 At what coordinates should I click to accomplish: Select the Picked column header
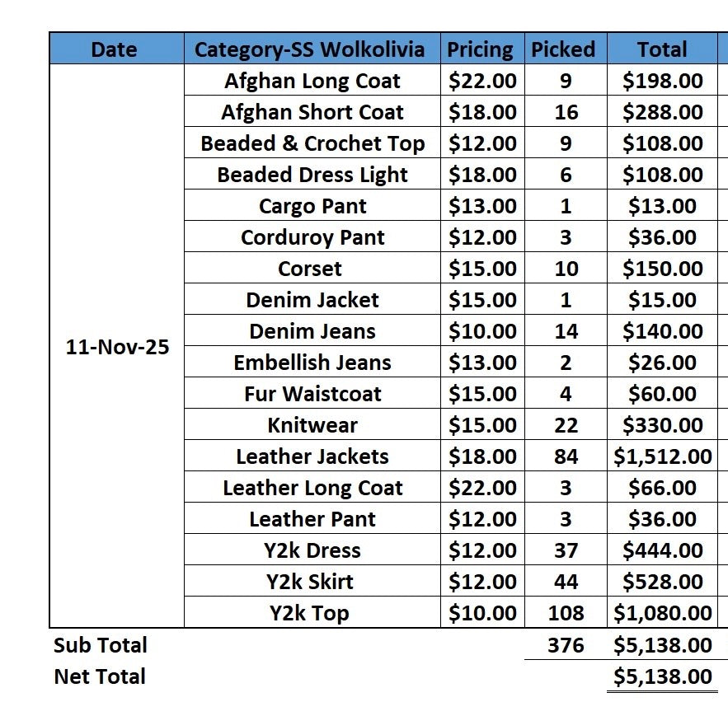point(563,49)
